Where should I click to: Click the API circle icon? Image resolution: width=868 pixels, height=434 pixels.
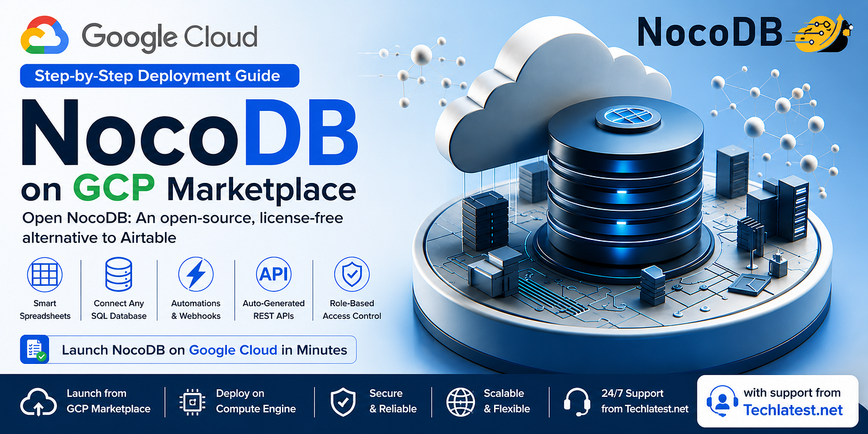point(273,275)
